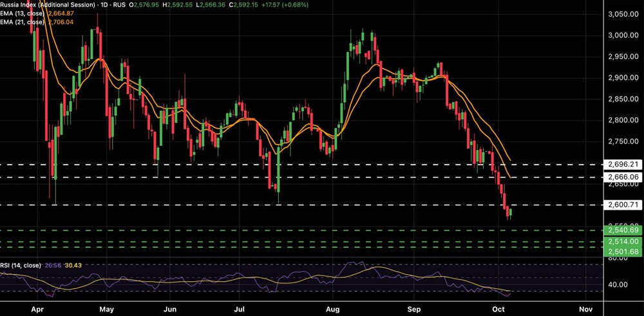
Task: Click the Jun label on time axis
Action: pyautogui.click(x=169, y=309)
